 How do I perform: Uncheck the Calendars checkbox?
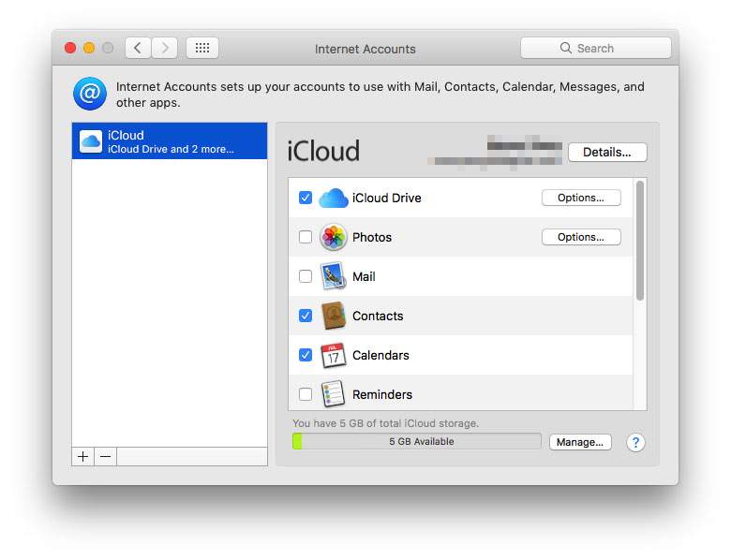(306, 355)
